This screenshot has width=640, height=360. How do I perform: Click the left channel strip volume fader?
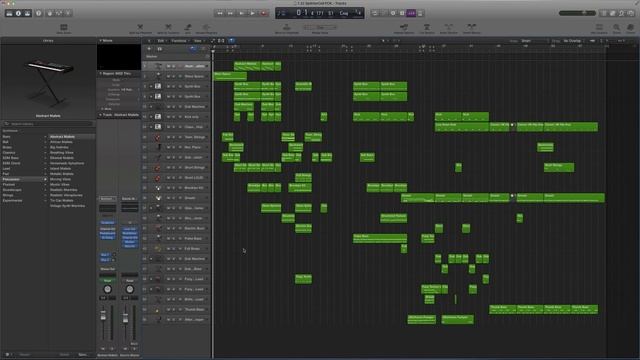[103, 317]
